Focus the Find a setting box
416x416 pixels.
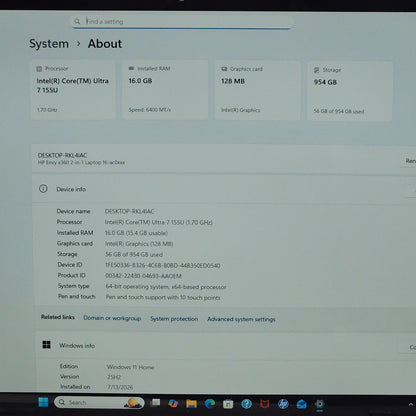coord(182,21)
